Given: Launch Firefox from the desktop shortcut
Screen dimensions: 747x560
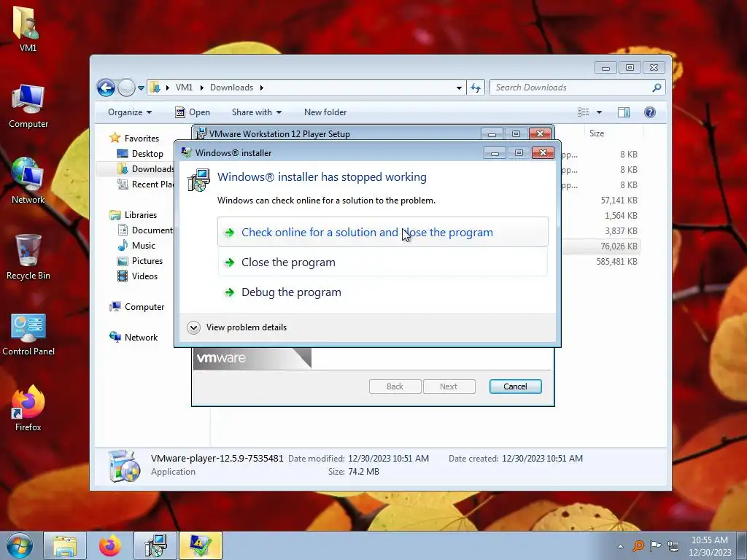Looking at the screenshot, I should coord(28,408).
